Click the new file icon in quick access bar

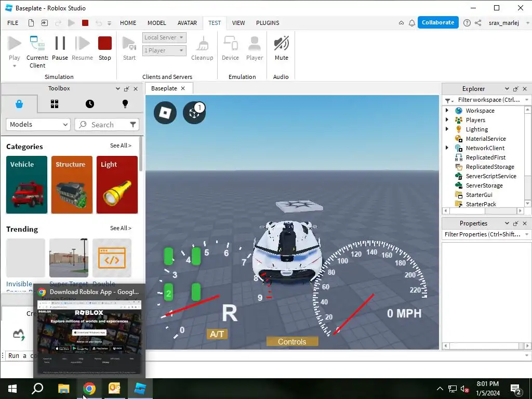tap(31, 23)
